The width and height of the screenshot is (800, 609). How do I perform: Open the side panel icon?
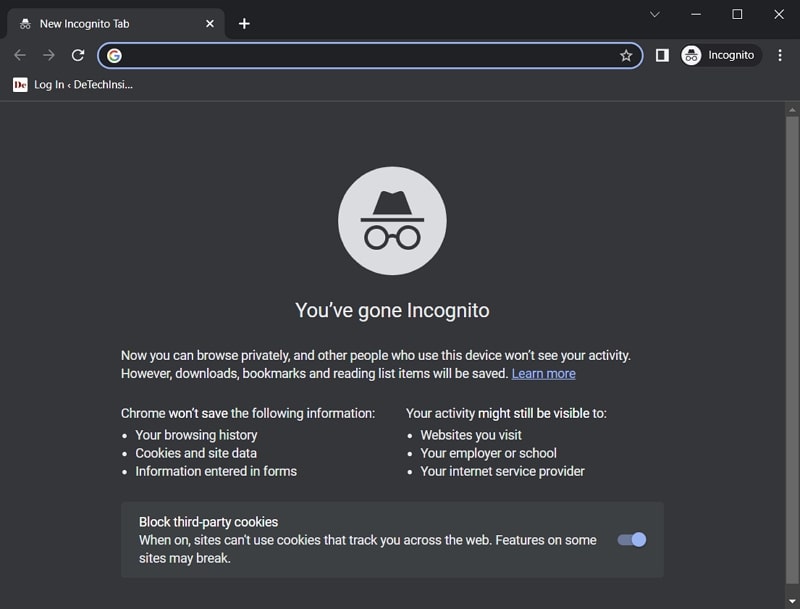coord(662,55)
